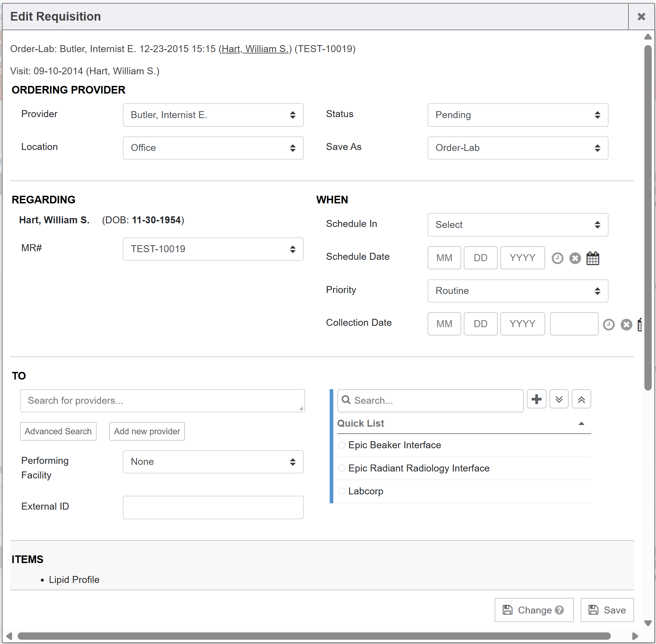Image resolution: width=656 pixels, height=644 pixels.
Task: Click the Hart, William S. patient link
Action: coord(255,49)
